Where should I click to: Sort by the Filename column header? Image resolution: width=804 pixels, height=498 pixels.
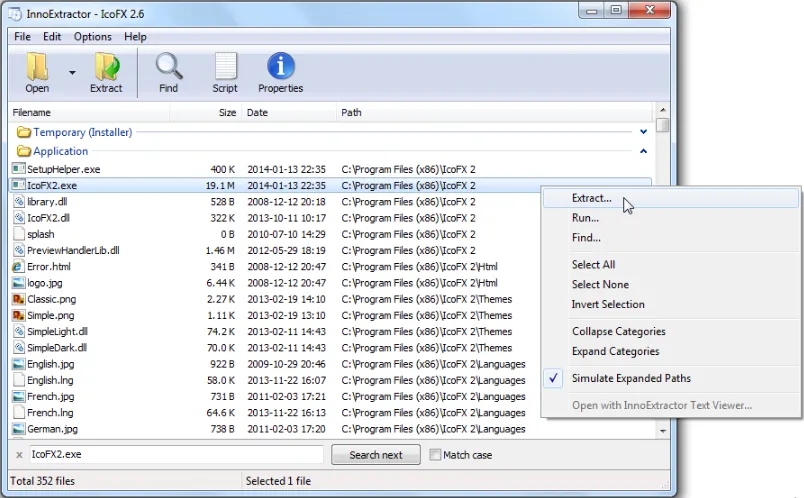pos(89,112)
